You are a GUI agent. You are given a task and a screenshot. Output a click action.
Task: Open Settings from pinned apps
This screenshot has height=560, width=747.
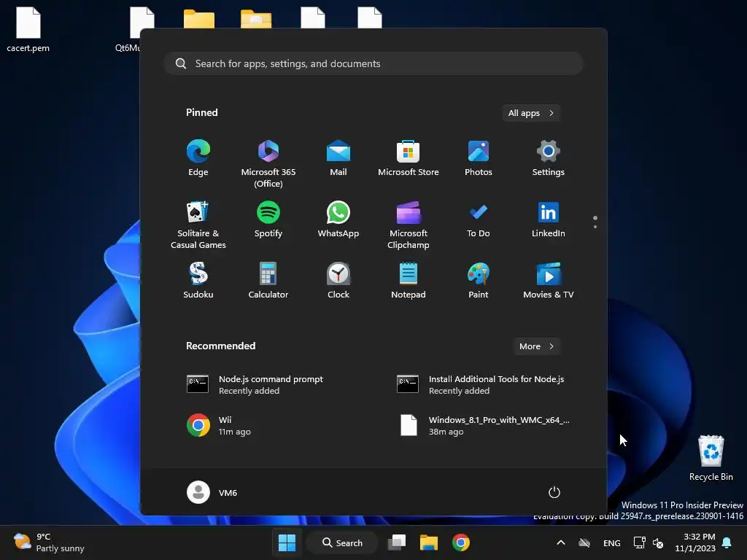pyautogui.click(x=549, y=157)
